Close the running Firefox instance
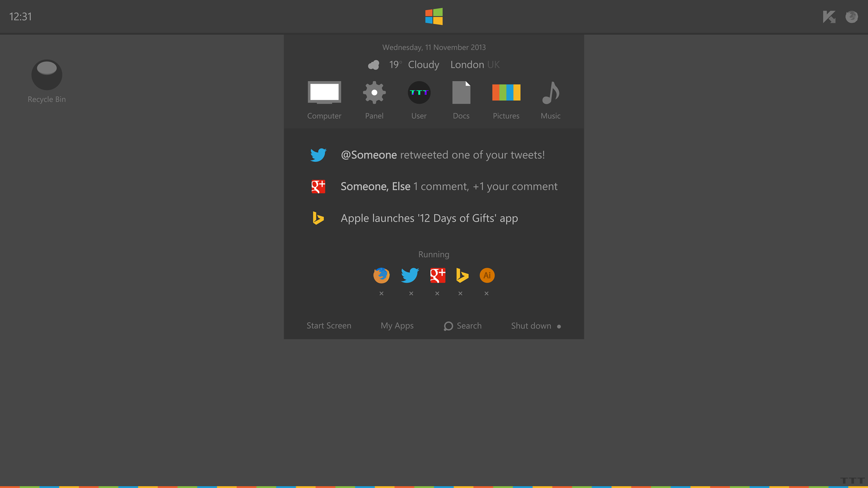The height and width of the screenshot is (488, 868). pos(381,292)
